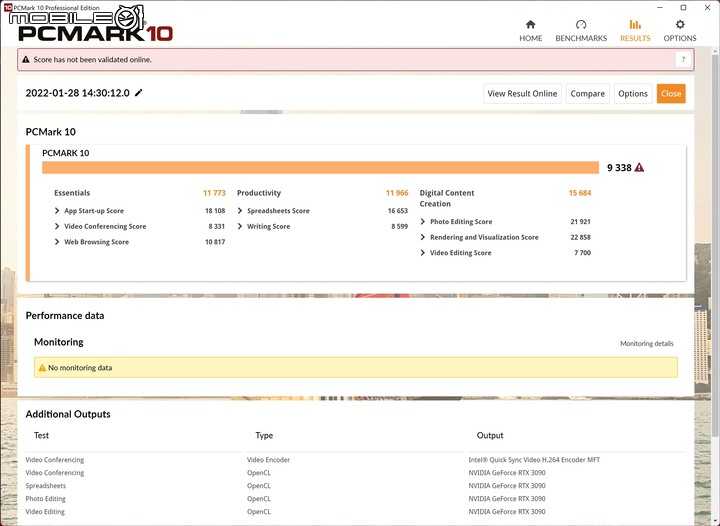Open the Options gear icon

(680, 24)
